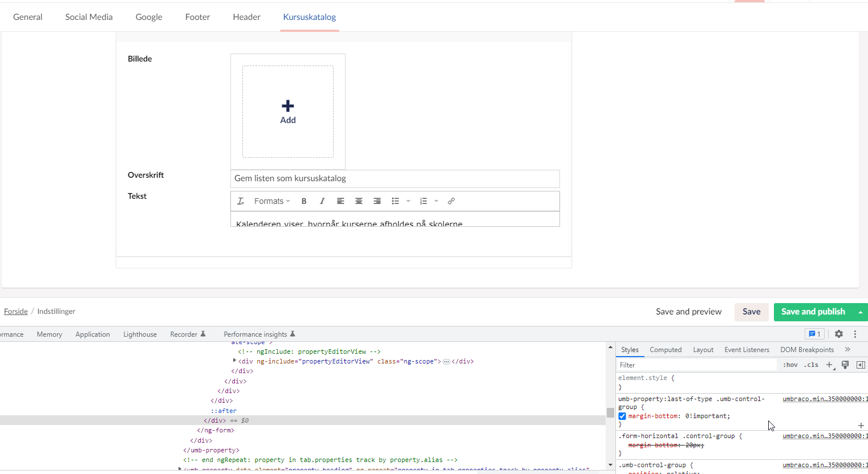Open the DevTools three-dot customize menu
Screen dimensions: 868x474
tap(855, 334)
